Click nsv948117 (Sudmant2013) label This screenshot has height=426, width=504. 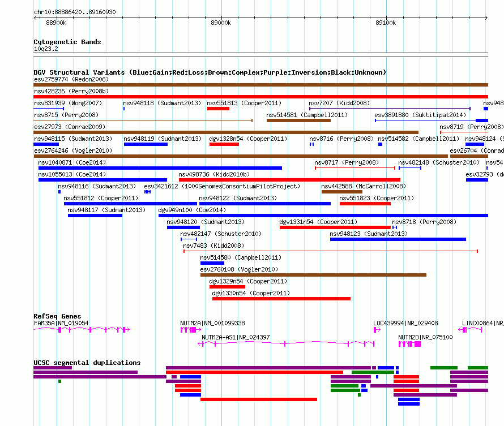point(106,210)
